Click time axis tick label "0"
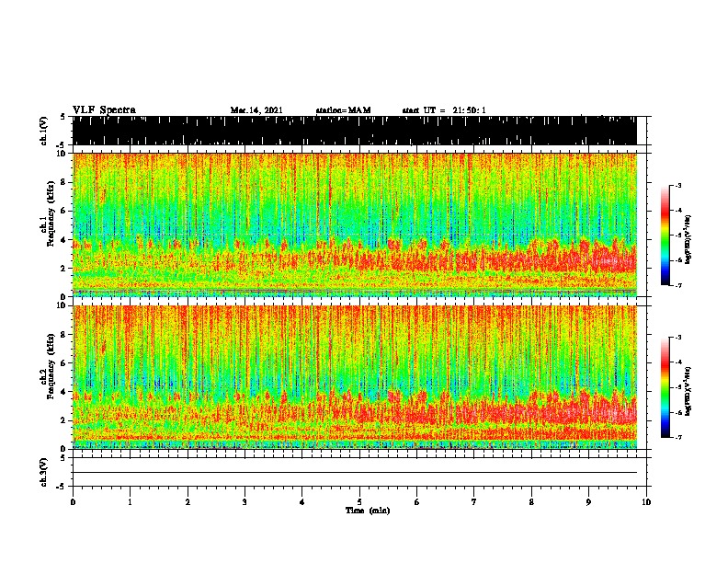This screenshot has width=728, height=563. pyautogui.click(x=73, y=502)
